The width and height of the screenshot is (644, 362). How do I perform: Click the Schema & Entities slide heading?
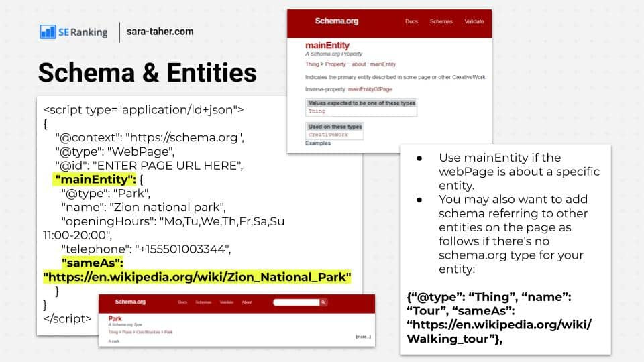coord(148,72)
